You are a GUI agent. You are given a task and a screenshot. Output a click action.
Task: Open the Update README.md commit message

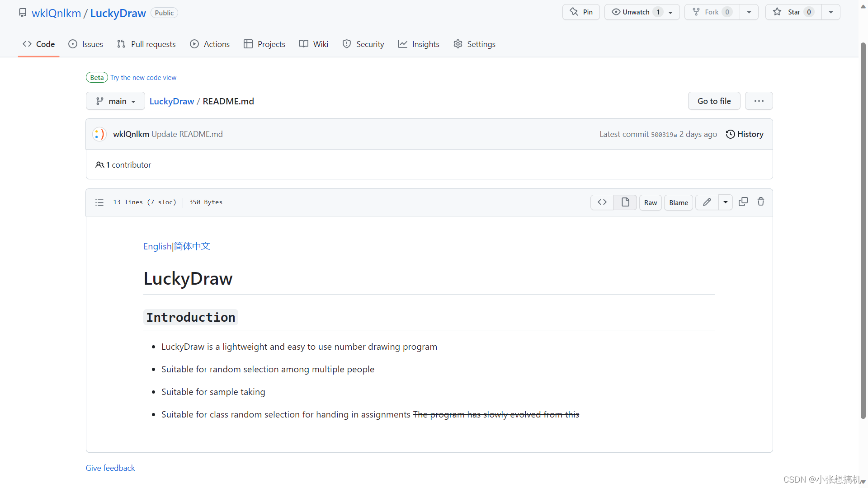187,134
